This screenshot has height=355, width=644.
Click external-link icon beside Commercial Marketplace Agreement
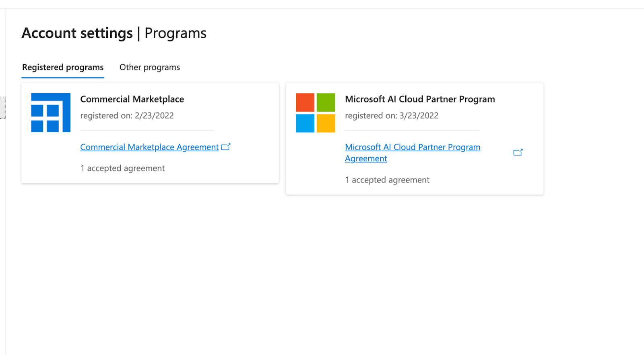[x=226, y=147]
